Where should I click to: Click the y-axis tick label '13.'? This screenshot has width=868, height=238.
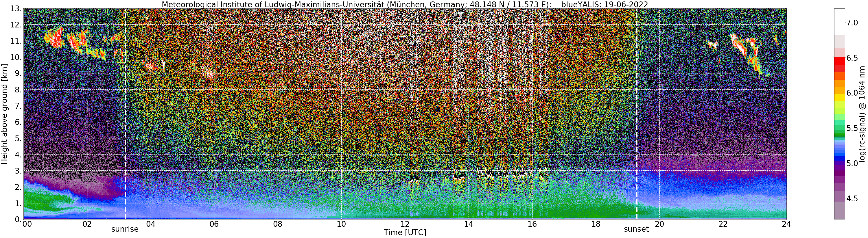click(16, 9)
